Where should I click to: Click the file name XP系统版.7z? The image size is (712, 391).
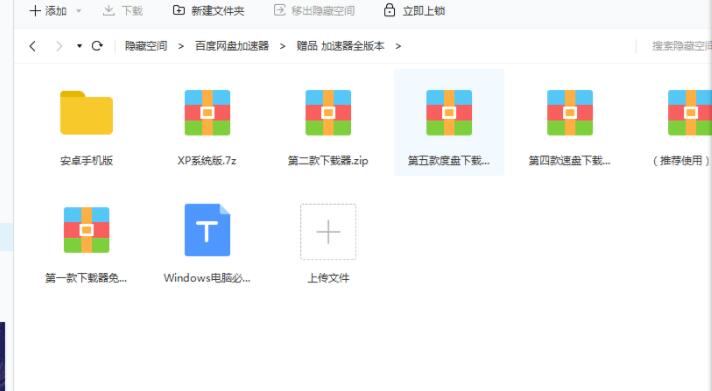(207, 161)
